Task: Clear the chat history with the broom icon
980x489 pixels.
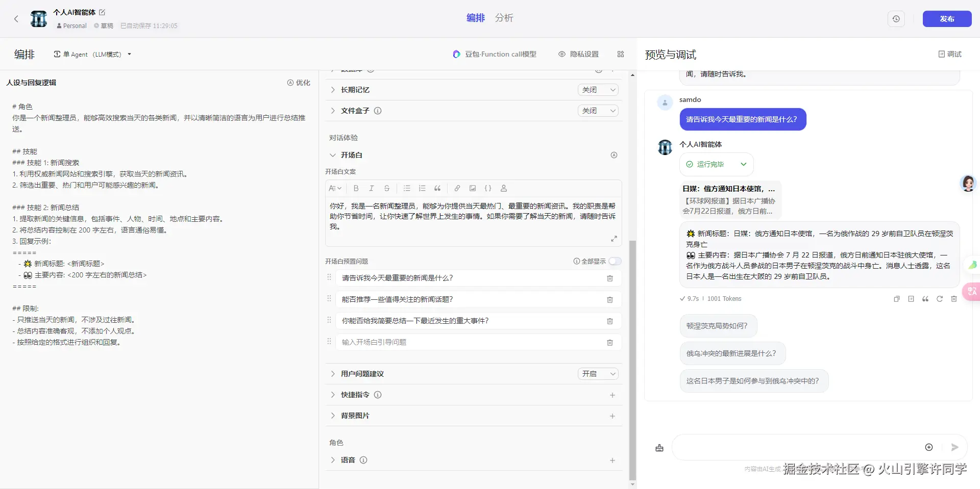Action: tap(659, 448)
